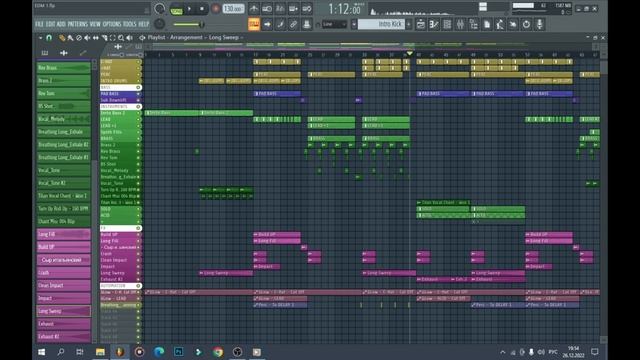Click the chain-link note grouping icon
Viewport: 640px width, 360px height.
click(x=293, y=24)
